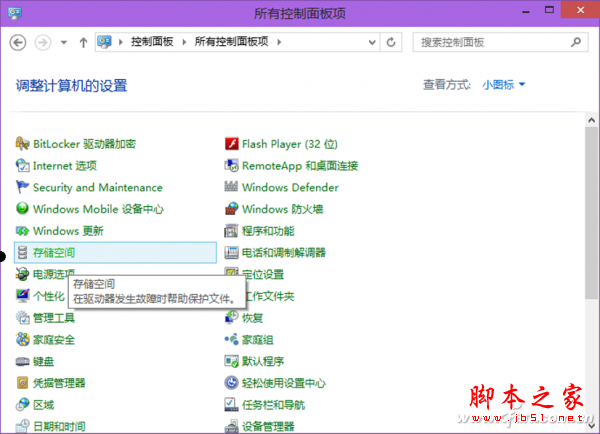This screenshot has height=434, width=600.
Task: Open window system menu icon in title bar
Action: click(x=15, y=13)
